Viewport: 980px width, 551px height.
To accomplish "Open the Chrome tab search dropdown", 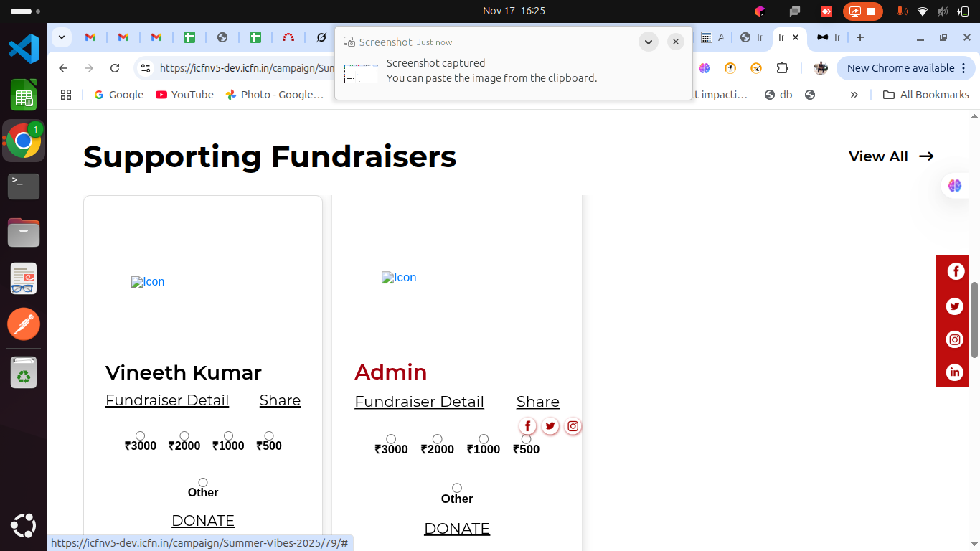I will (x=62, y=37).
